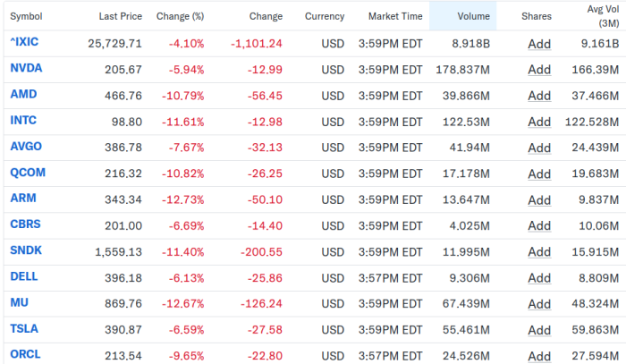This screenshot has height=364, width=626.
Task: Open the QCOM ticker link
Action: point(28,173)
